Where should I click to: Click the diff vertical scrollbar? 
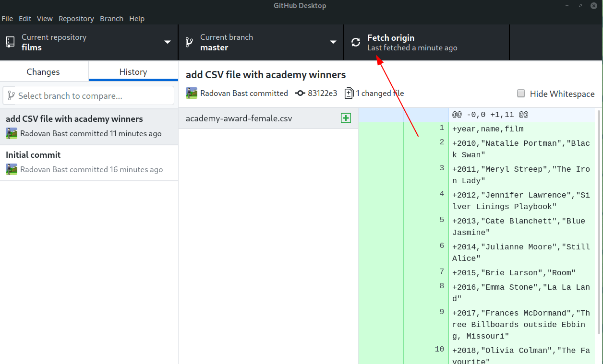coord(599,222)
